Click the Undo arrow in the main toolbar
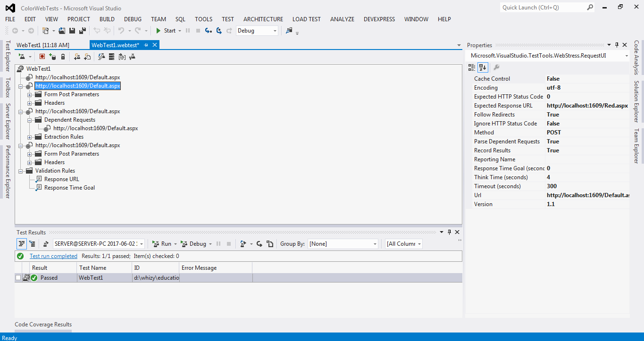This screenshot has height=341, width=644. pyautogui.click(x=121, y=31)
